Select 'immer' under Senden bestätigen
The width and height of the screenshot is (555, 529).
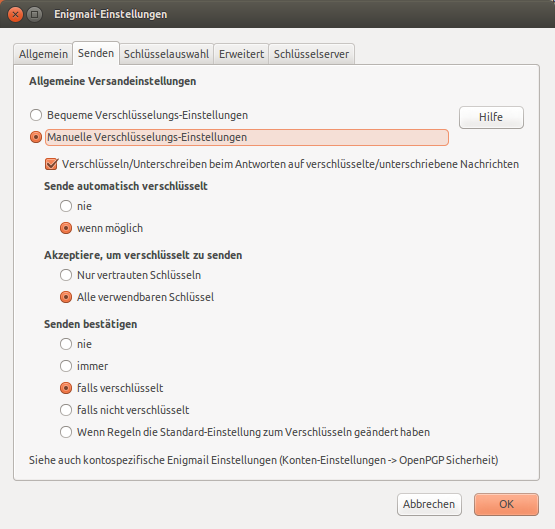tap(66, 366)
